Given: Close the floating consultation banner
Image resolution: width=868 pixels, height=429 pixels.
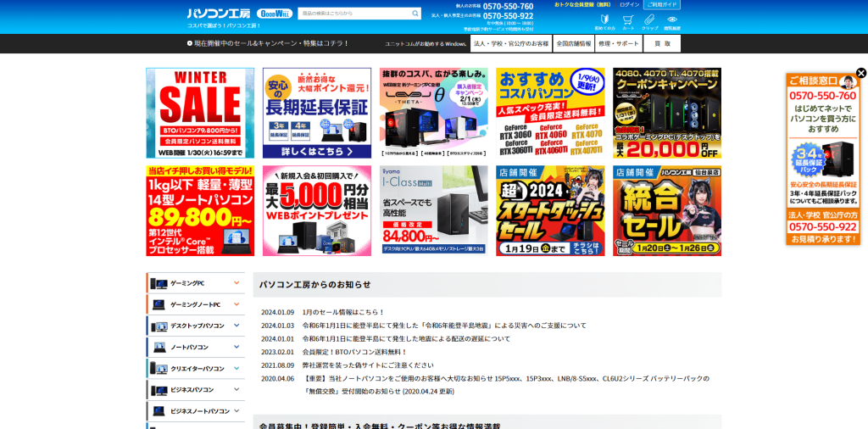Looking at the screenshot, I should [x=861, y=73].
